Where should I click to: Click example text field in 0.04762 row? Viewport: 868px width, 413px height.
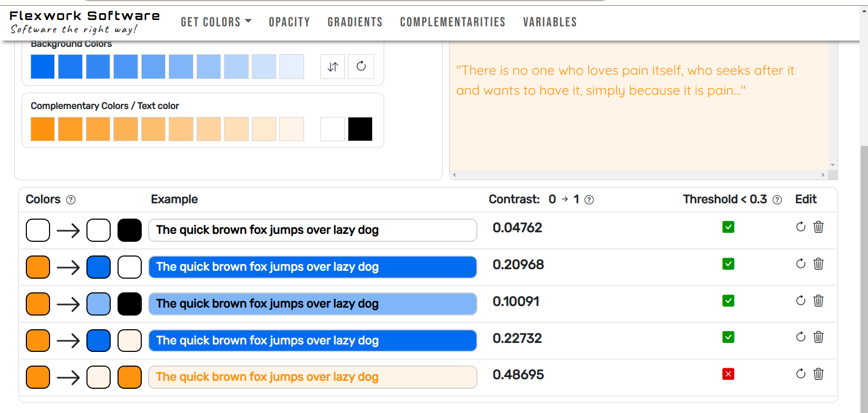point(313,230)
